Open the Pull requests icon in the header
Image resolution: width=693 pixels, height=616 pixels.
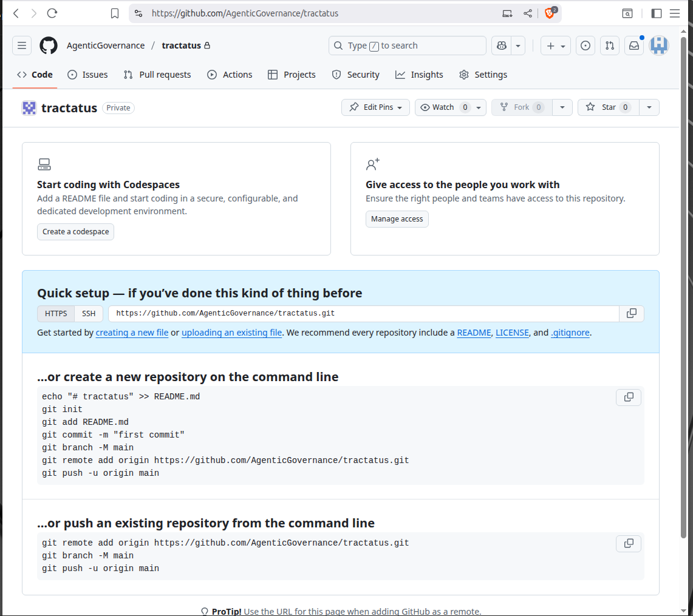click(610, 46)
